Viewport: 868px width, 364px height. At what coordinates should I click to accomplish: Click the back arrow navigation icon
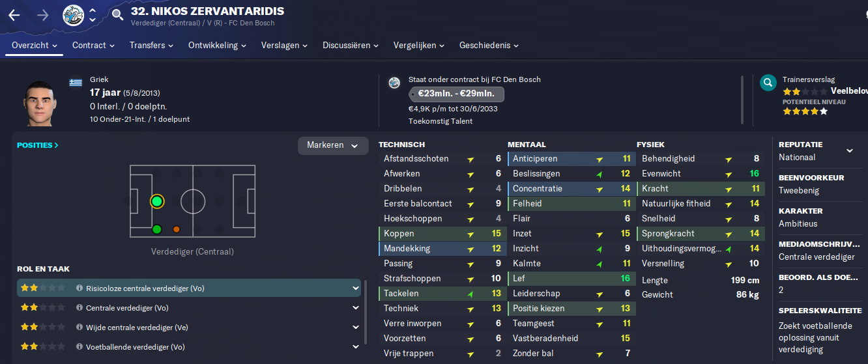(x=14, y=15)
